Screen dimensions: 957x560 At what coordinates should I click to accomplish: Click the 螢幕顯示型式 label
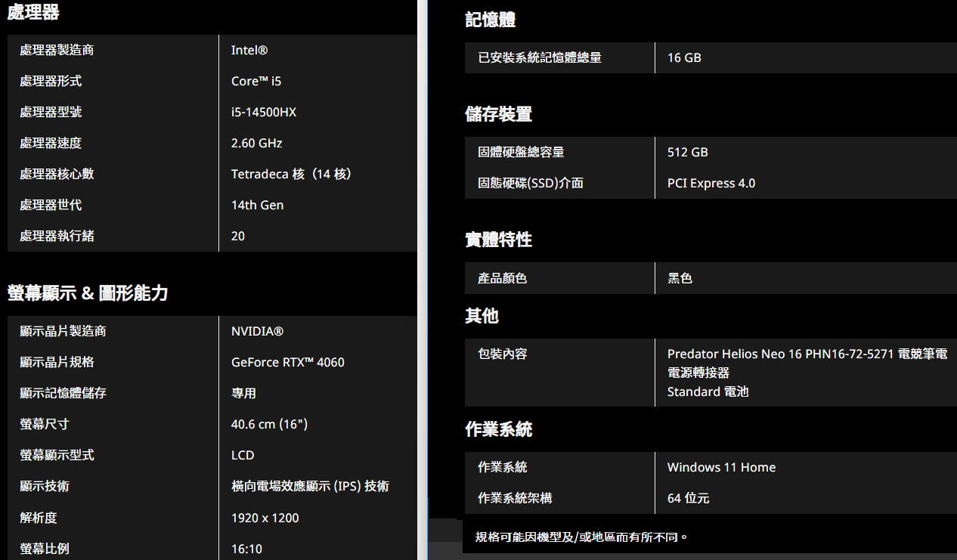[x=57, y=455]
